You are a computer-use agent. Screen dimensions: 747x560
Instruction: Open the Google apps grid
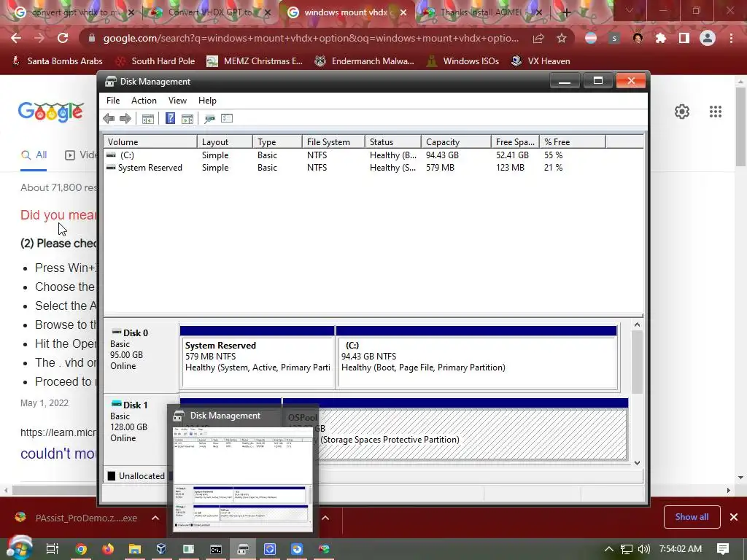[x=715, y=112]
